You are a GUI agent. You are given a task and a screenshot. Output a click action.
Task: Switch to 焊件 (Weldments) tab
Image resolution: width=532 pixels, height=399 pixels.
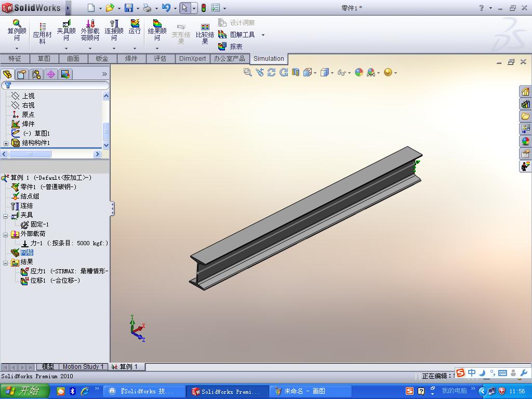point(131,59)
